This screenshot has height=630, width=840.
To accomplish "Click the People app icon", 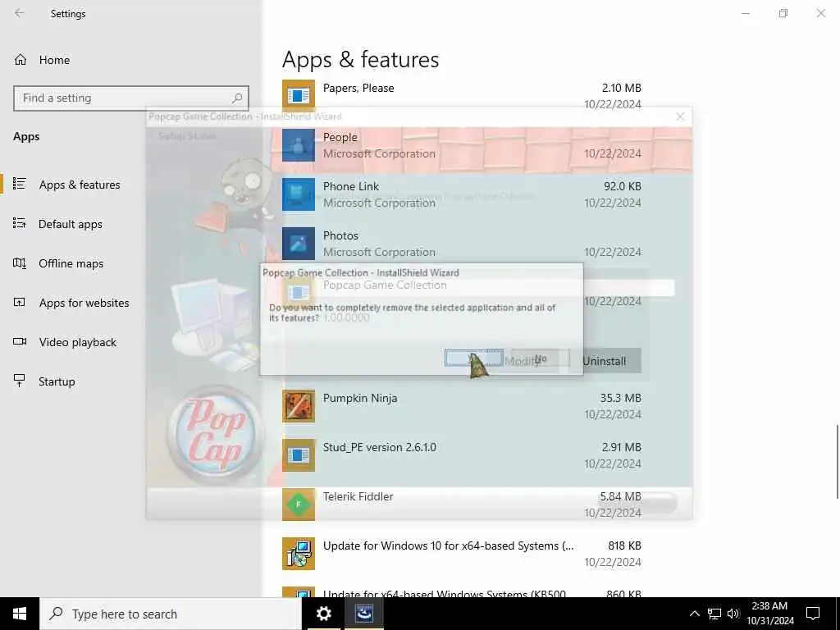I will (299, 145).
